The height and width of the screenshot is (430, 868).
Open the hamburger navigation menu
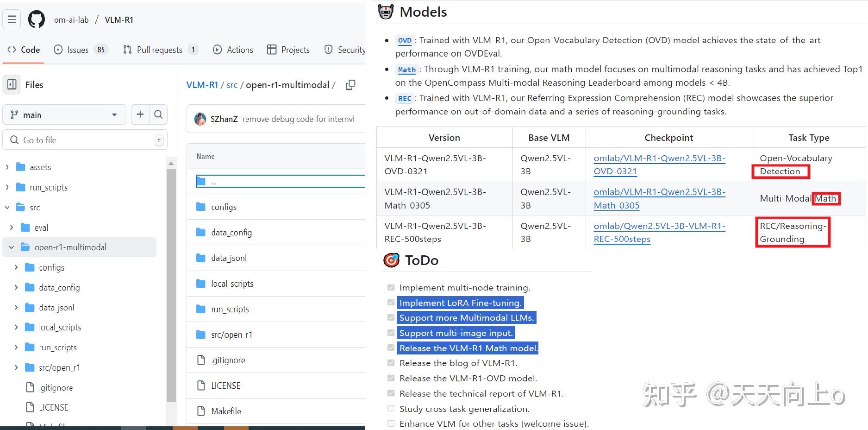[12, 19]
